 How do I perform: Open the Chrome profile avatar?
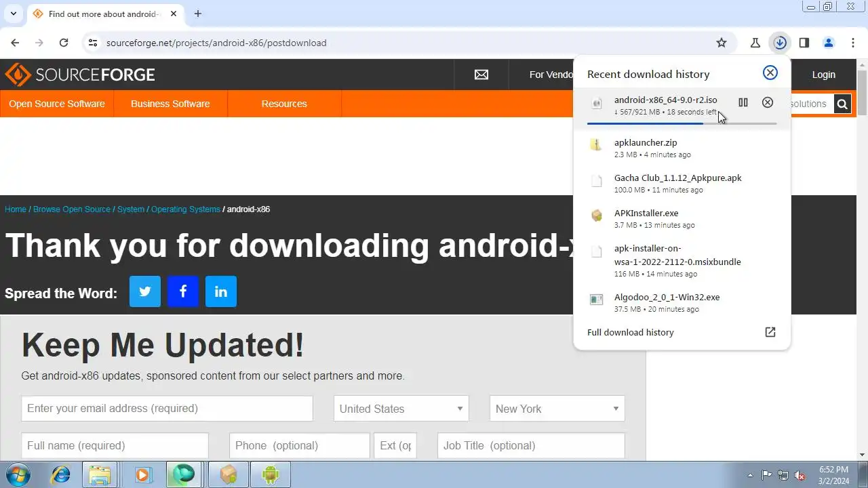[829, 43]
